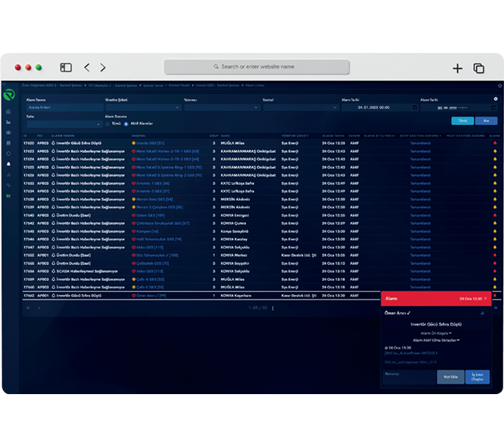Click red alarm bell on row 17620
504x447 pixels.
494,143
